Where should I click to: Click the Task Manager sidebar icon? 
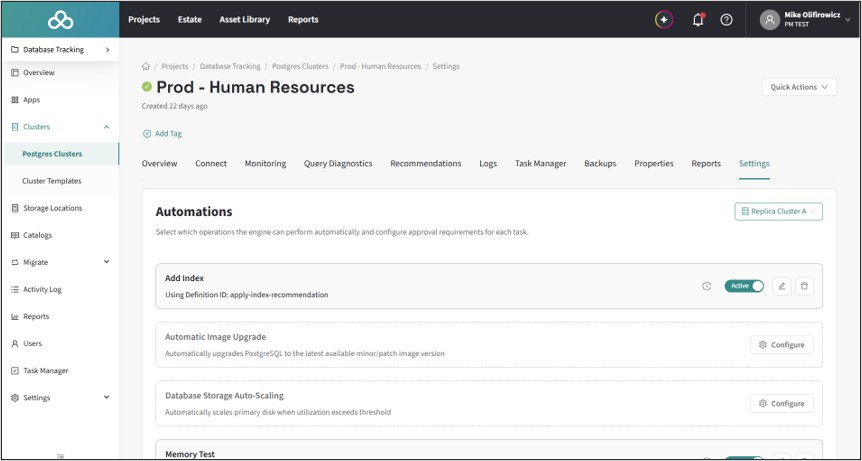(x=15, y=371)
